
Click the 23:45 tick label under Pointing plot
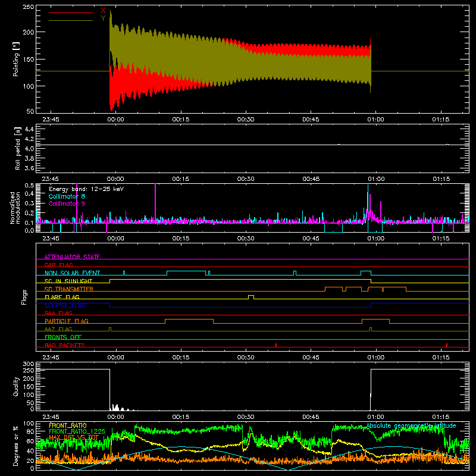tap(51, 120)
